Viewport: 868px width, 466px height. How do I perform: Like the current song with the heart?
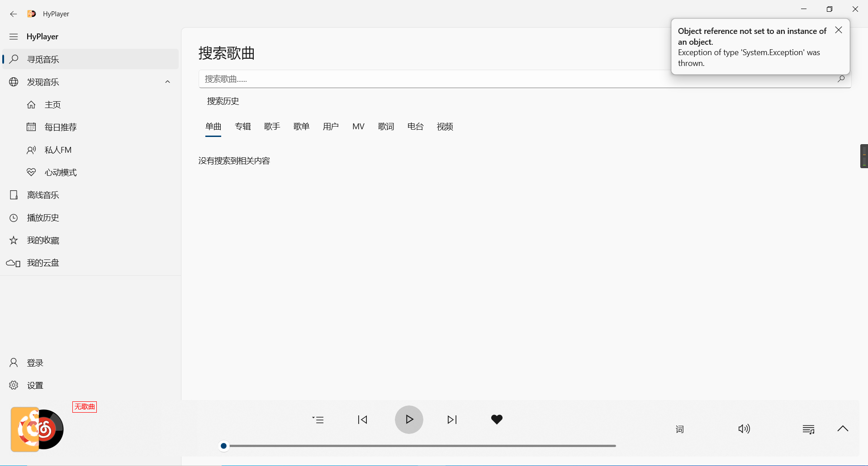[497, 419]
